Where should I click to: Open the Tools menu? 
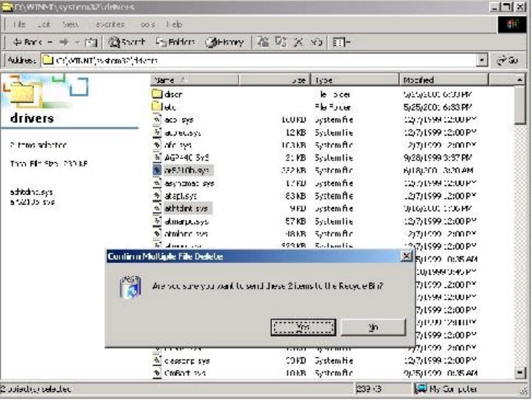(x=148, y=24)
